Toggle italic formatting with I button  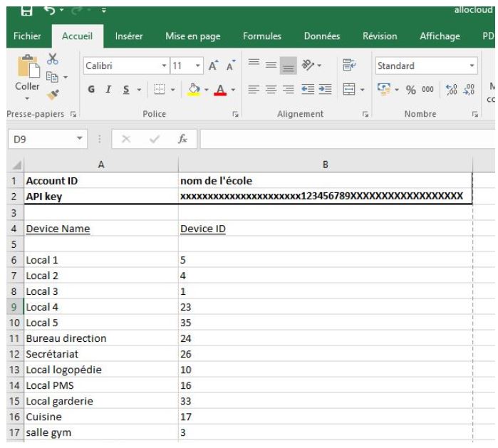[x=108, y=90]
